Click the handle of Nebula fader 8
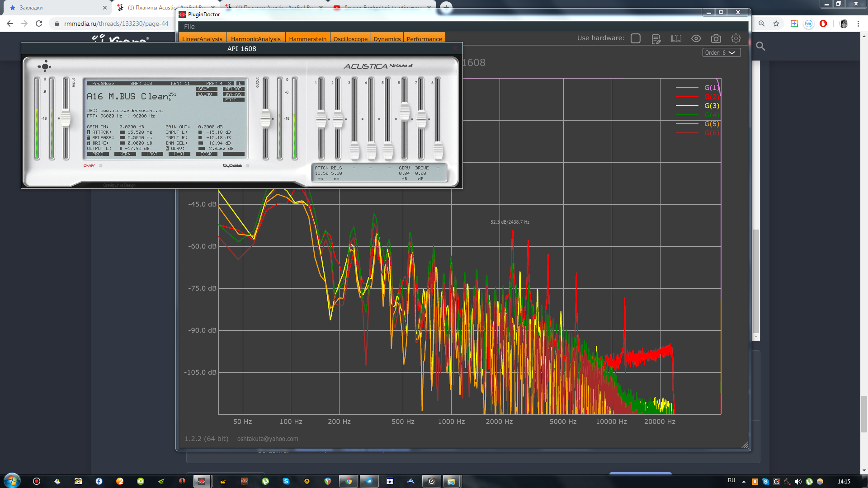This screenshot has height=488, width=868. (x=438, y=151)
